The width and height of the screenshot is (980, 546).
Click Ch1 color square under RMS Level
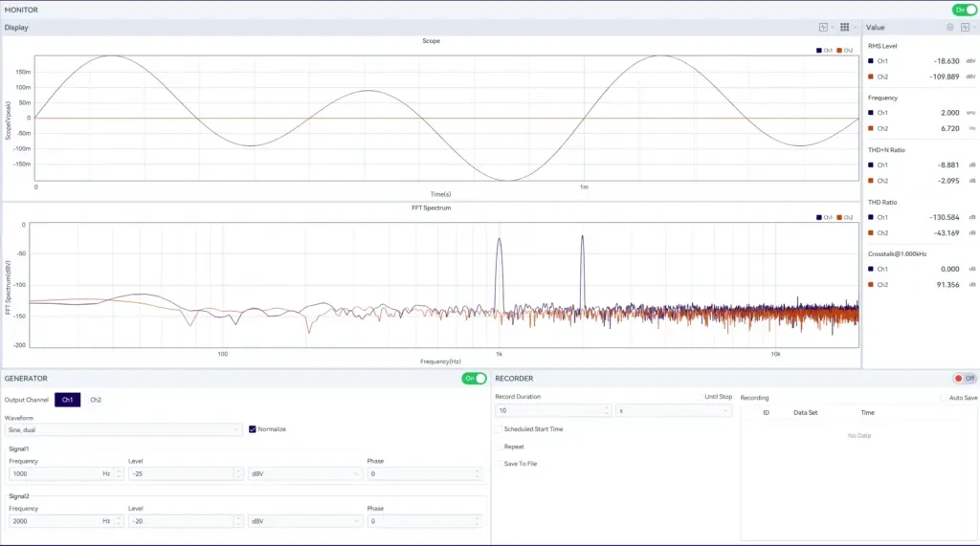click(x=870, y=60)
